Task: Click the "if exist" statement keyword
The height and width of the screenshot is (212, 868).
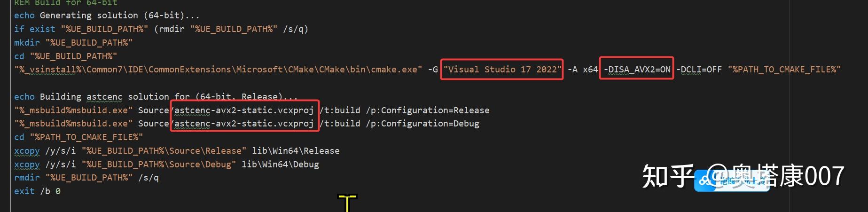Action: click(34, 29)
